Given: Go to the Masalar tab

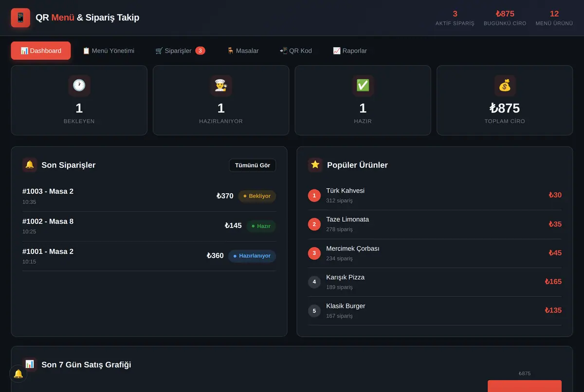Looking at the screenshot, I should (x=243, y=51).
